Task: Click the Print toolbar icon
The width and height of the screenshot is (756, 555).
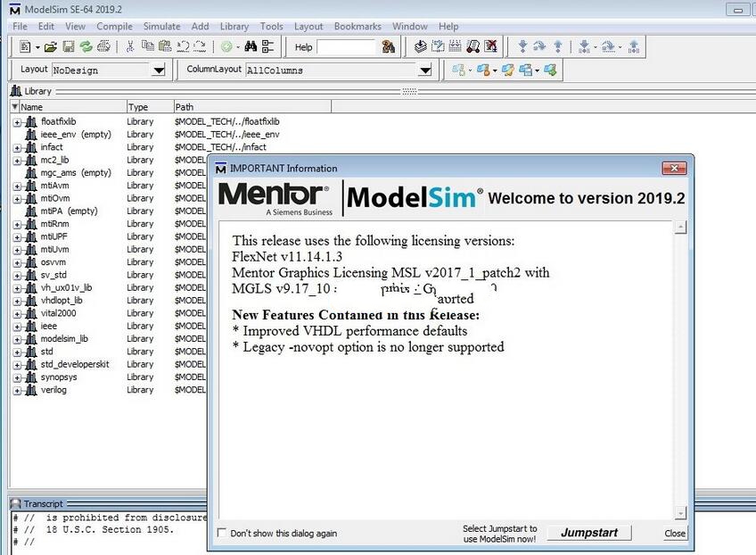Action: click(x=103, y=46)
